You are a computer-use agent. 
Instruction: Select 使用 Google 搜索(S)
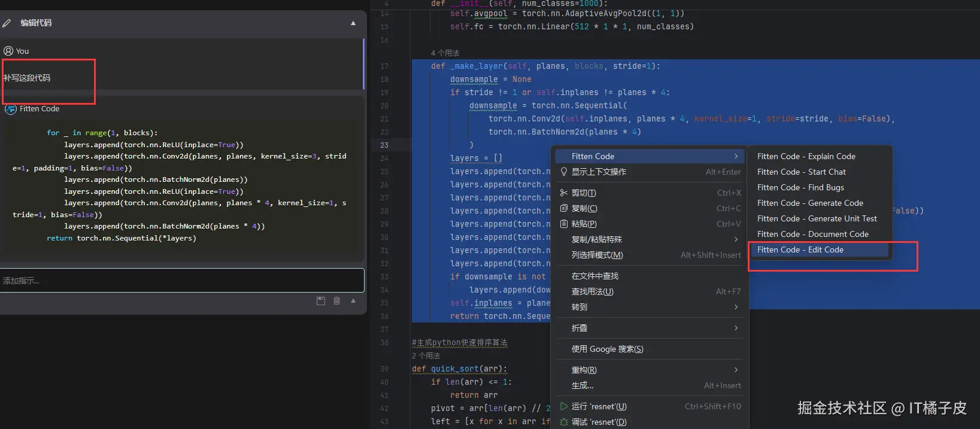coord(650,349)
